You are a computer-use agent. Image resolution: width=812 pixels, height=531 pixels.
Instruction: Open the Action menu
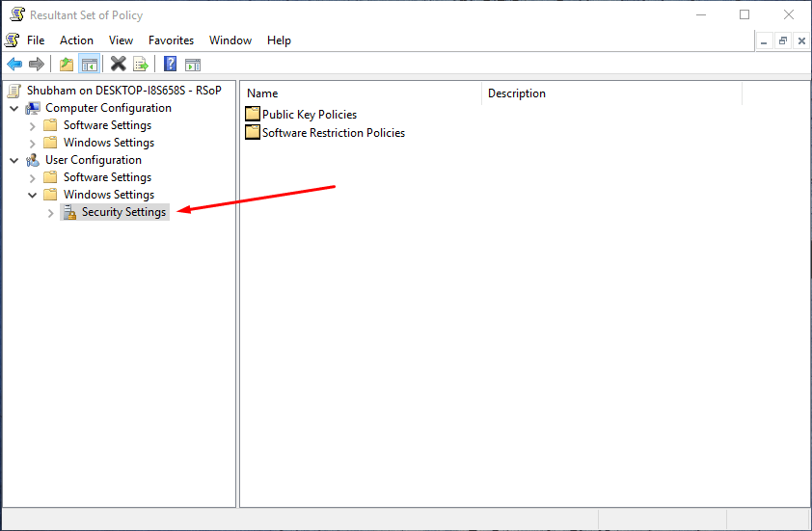coord(76,40)
